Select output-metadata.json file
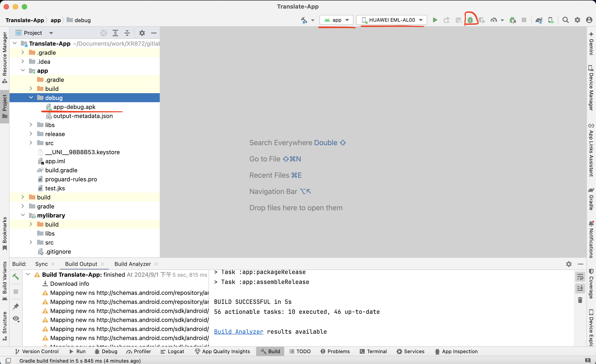This screenshot has height=364, width=596. pos(83,116)
